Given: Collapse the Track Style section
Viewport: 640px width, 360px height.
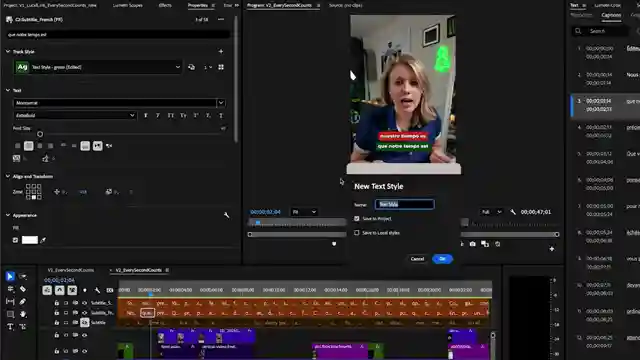Looking at the screenshot, I should [x=8, y=51].
